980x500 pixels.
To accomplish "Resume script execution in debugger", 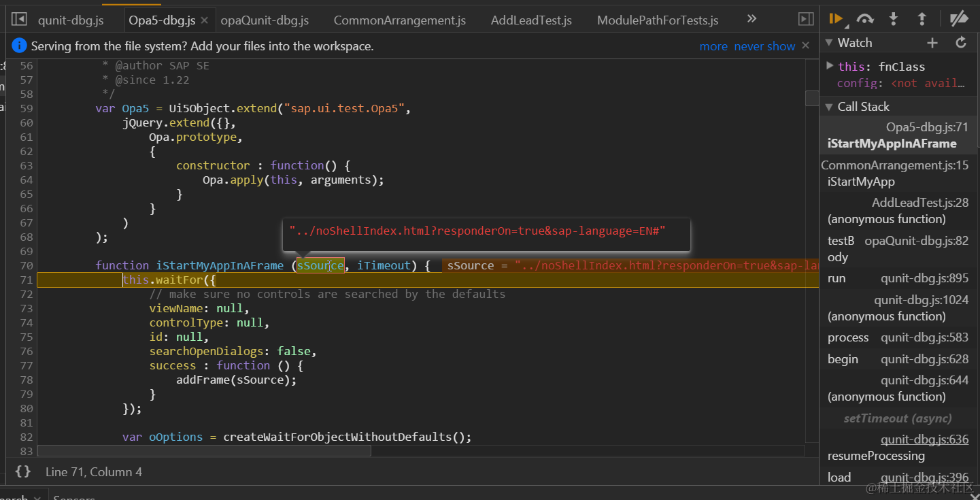I will pos(837,19).
